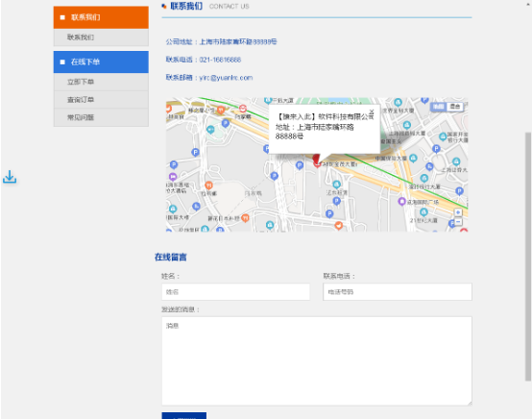Screen dimensions: 532x419
Task: Click the 联系电话 phone number input field
Action: point(398,292)
